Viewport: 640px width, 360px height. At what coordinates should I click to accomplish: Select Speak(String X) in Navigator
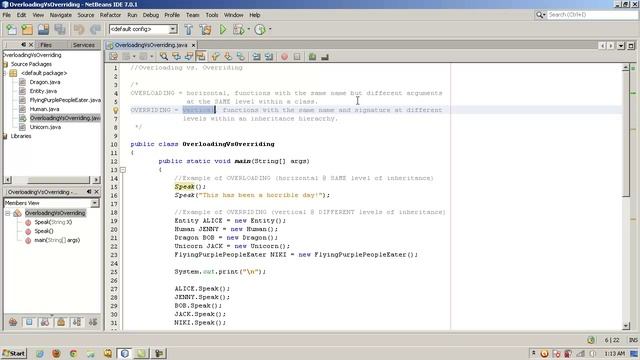click(53, 222)
